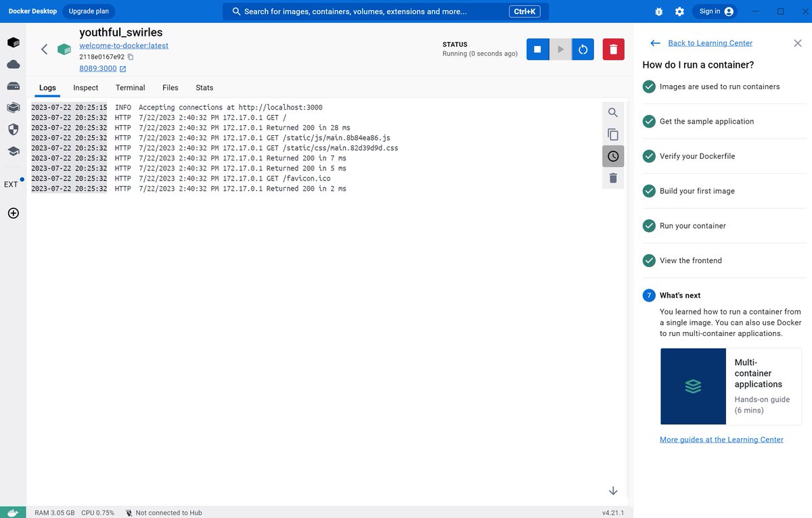Click 'Not connected to Hub' status
Screen dimensions: 812x518
click(163, 513)
